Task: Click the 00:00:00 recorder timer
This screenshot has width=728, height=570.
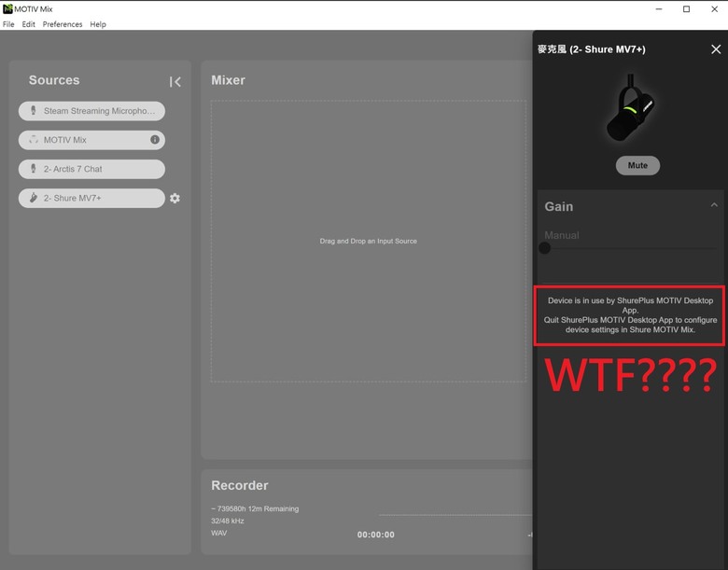Action: [375, 535]
